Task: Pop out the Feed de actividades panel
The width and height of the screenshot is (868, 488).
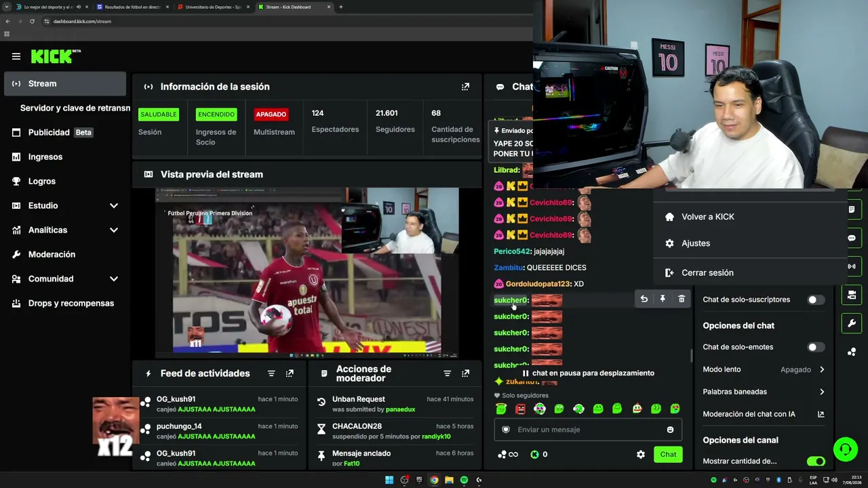Action: [290, 373]
